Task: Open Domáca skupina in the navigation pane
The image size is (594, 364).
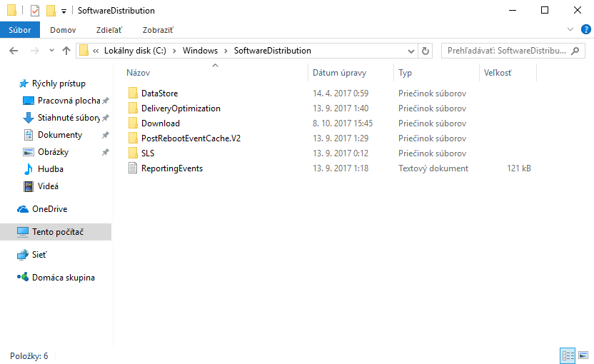Action: click(x=64, y=278)
